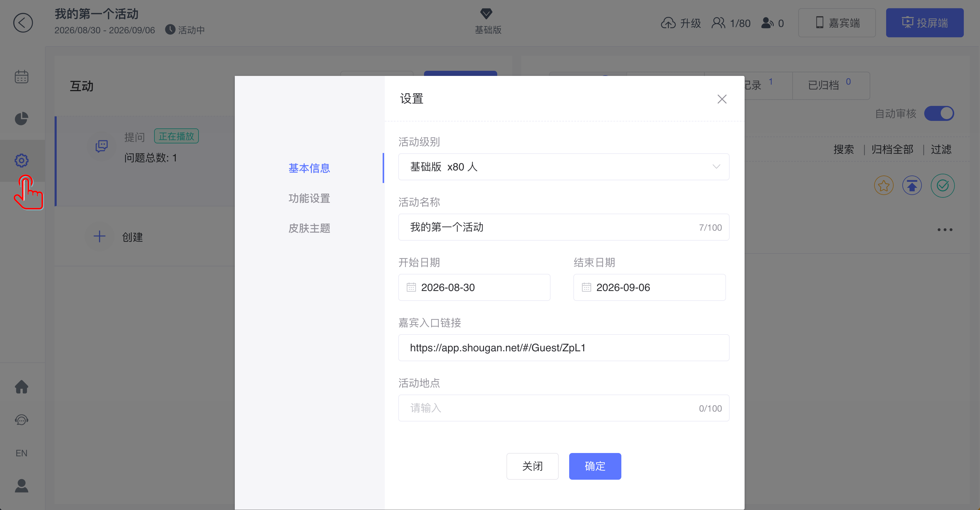Click the 确定 confirm button

595,466
